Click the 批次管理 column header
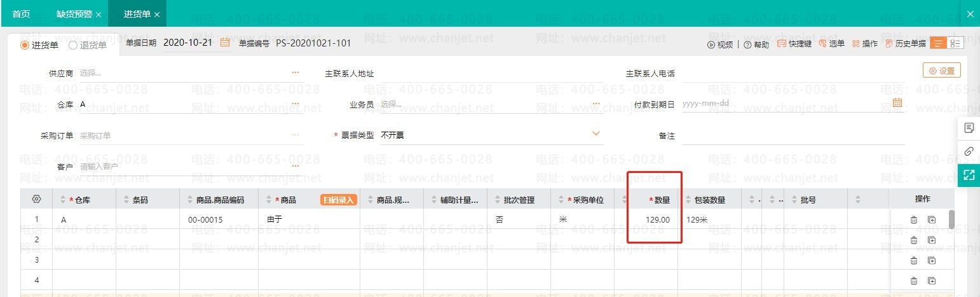This screenshot has height=297, width=980. 518,200
